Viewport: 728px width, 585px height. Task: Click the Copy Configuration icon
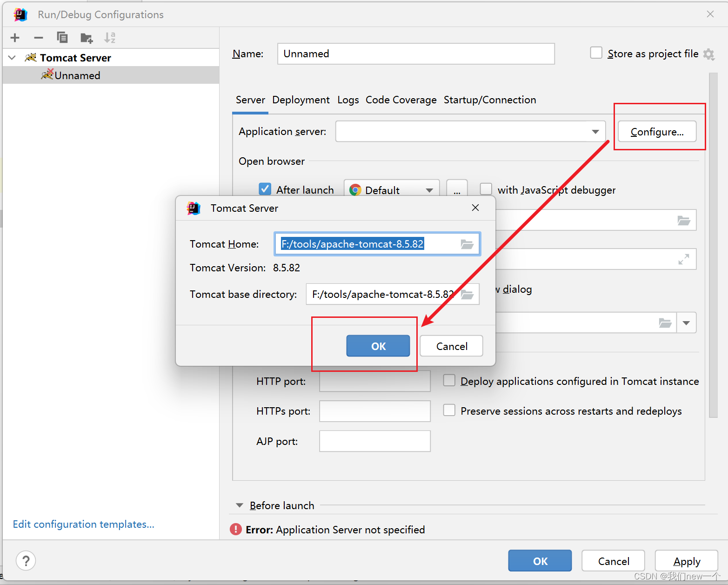[62, 37]
